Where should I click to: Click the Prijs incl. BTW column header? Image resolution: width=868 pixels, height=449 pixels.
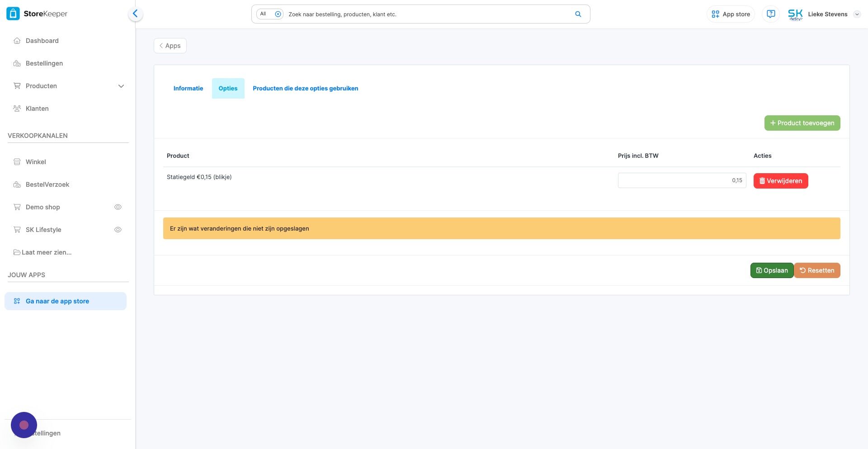(x=638, y=156)
